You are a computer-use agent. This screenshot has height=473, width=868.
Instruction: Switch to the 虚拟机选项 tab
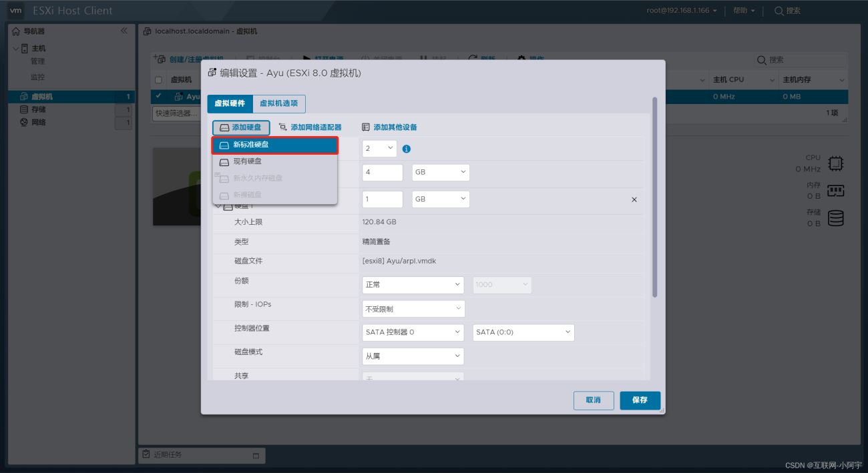click(x=279, y=103)
